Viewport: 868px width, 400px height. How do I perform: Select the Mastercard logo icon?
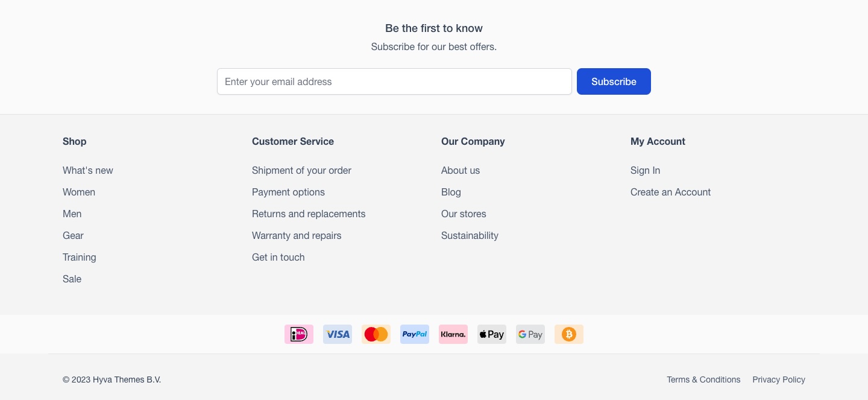[x=376, y=334]
